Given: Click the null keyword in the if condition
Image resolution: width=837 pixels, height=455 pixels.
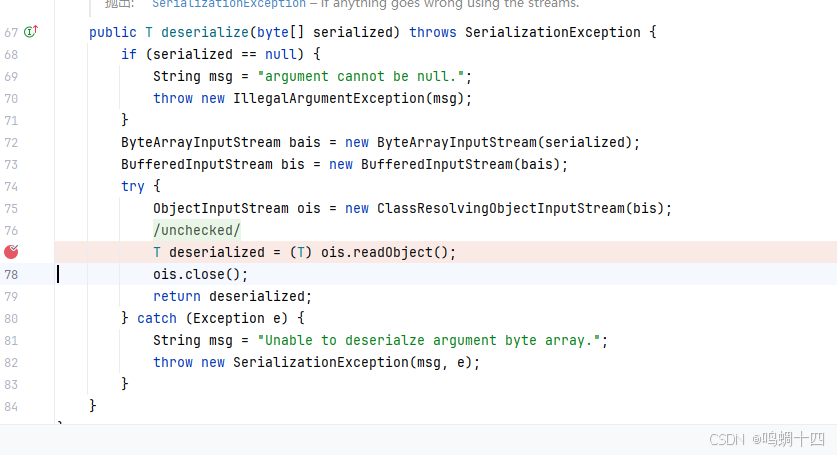Looking at the screenshot, I should pyautogui.click(x=281, y=54).
